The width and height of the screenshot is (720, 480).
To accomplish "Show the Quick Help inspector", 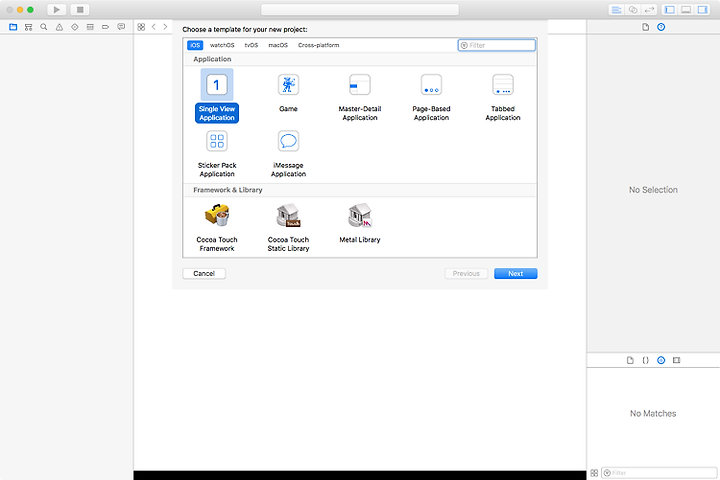I will coord(661,27).
